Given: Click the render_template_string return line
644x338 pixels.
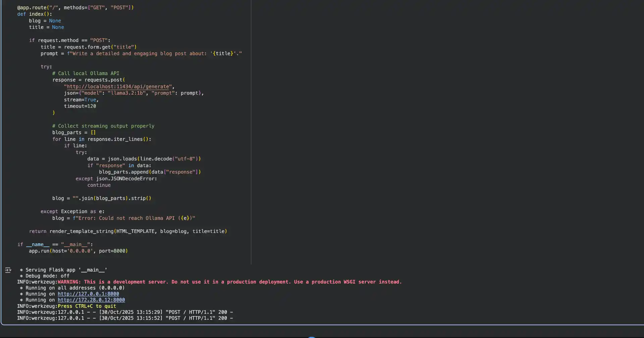Looking at the screenshot, I should click(x=127, y=231).
